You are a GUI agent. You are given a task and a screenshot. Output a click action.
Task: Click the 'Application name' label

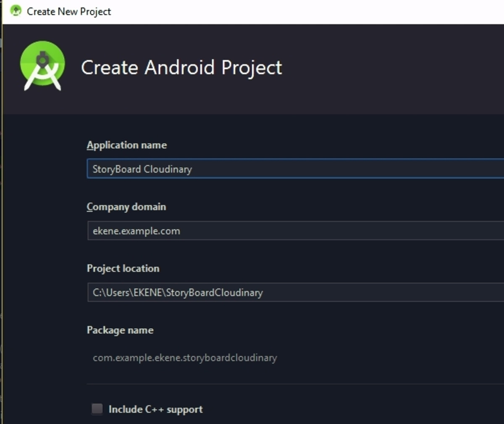coord(127,145)
